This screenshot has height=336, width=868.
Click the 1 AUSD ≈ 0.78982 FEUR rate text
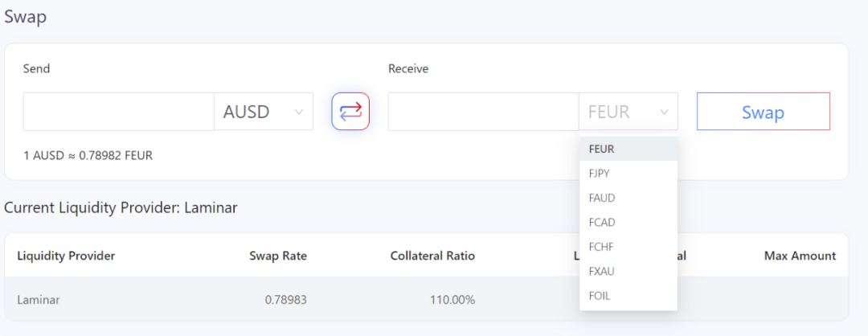(x=88, y=155)
